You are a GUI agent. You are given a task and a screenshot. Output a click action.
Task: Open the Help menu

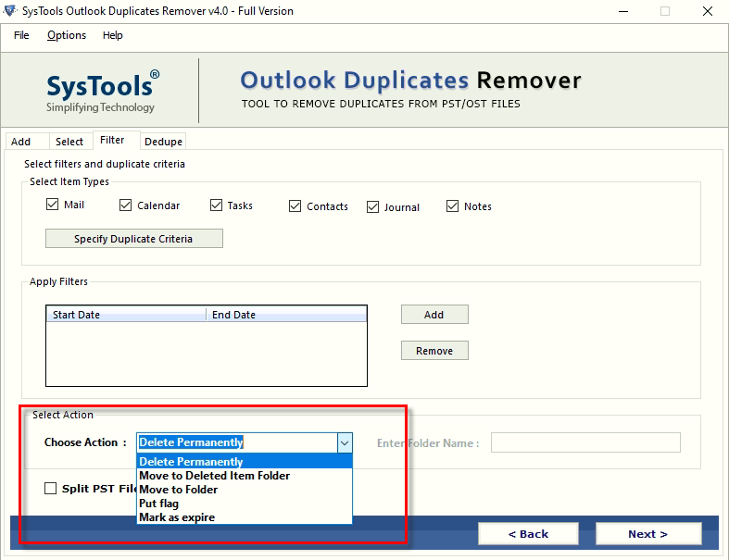112,35
